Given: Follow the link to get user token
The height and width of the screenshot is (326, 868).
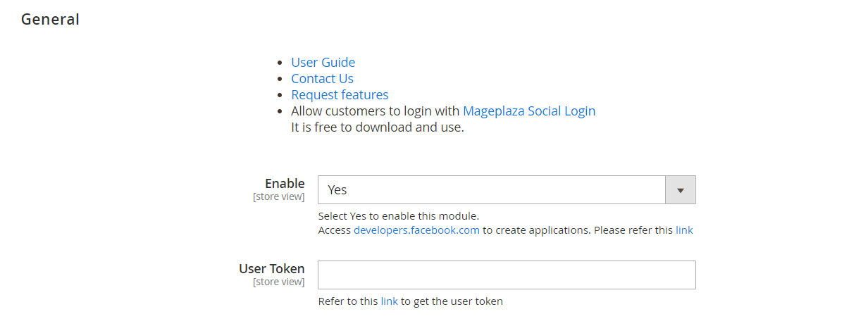Looking at the screenshot, I should tap(389, 301).
